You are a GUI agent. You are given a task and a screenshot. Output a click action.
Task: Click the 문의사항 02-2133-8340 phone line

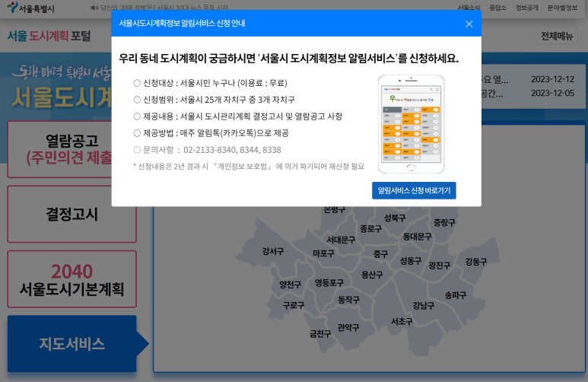tap(208, 150)
